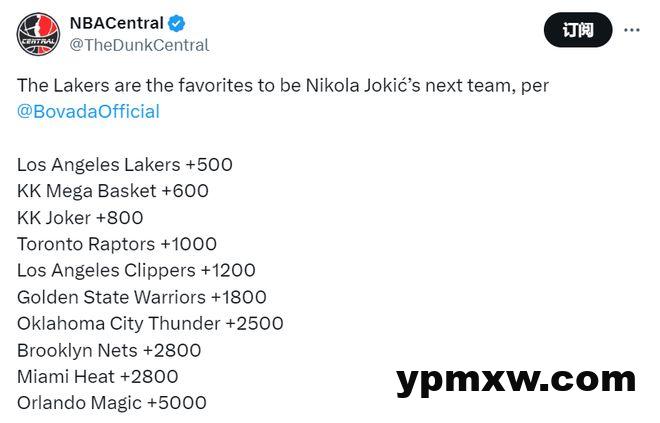This screenshot has width=660, height=423.
Task: Click the Los Angeles Clippers +1200 line
Action: 136,271
